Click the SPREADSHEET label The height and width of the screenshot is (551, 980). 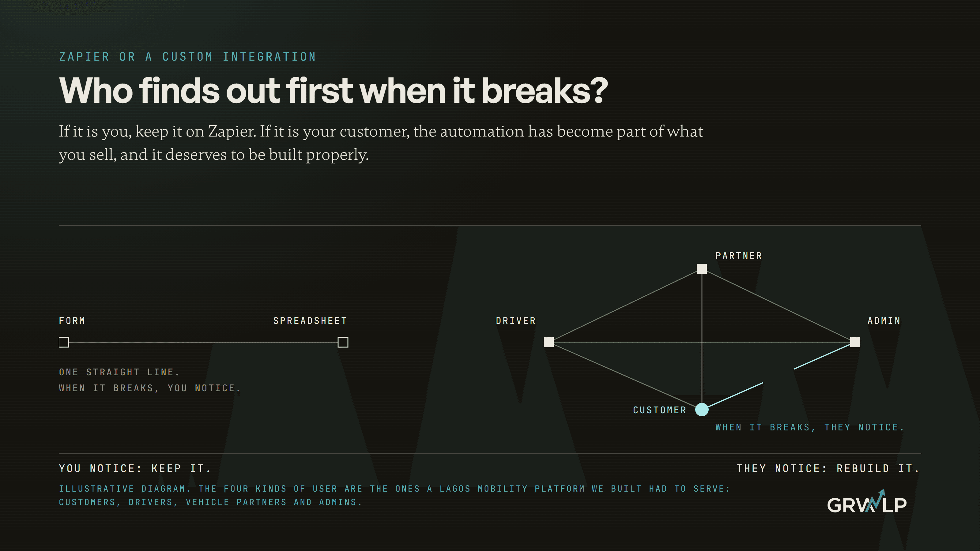310,320
